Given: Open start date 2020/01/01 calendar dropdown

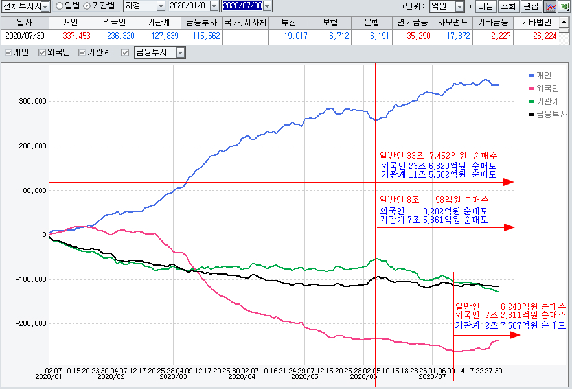Looking at the screenshot, I should pos(214,6).
